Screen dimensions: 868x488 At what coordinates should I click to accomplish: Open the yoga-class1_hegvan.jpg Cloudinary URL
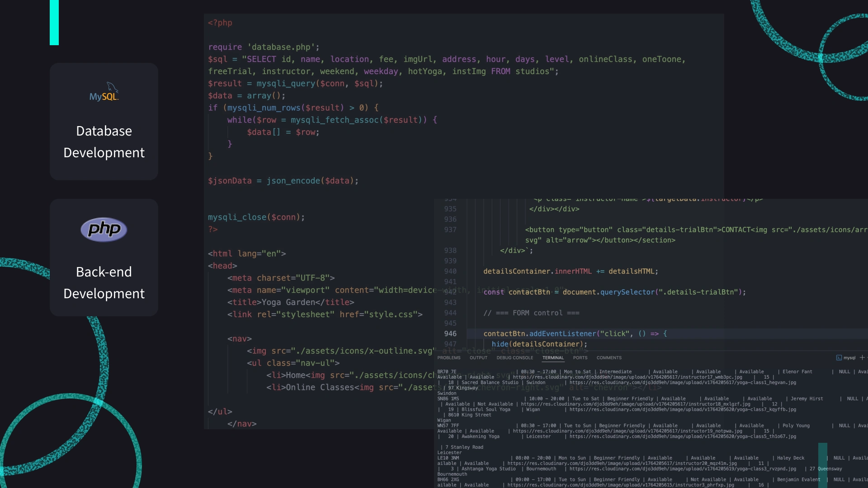point(683,383)
